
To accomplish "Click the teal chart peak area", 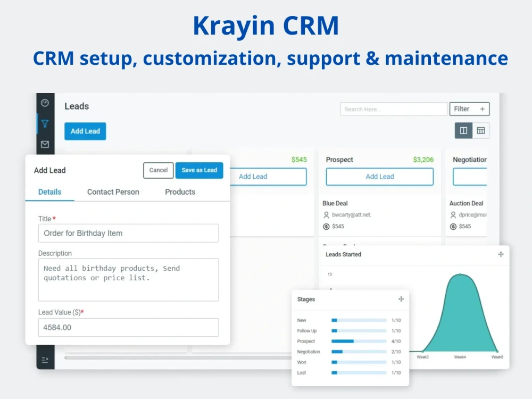I will click(460, 312).
